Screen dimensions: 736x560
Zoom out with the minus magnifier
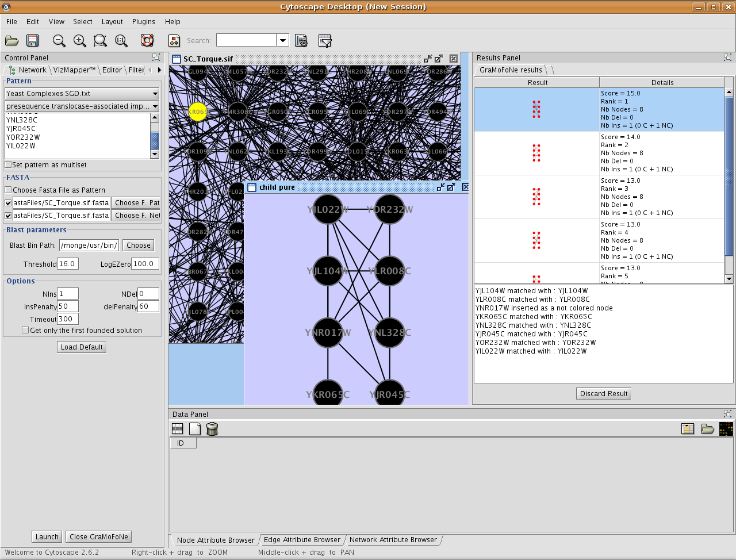pyautogui.click(x=59, y=41)
